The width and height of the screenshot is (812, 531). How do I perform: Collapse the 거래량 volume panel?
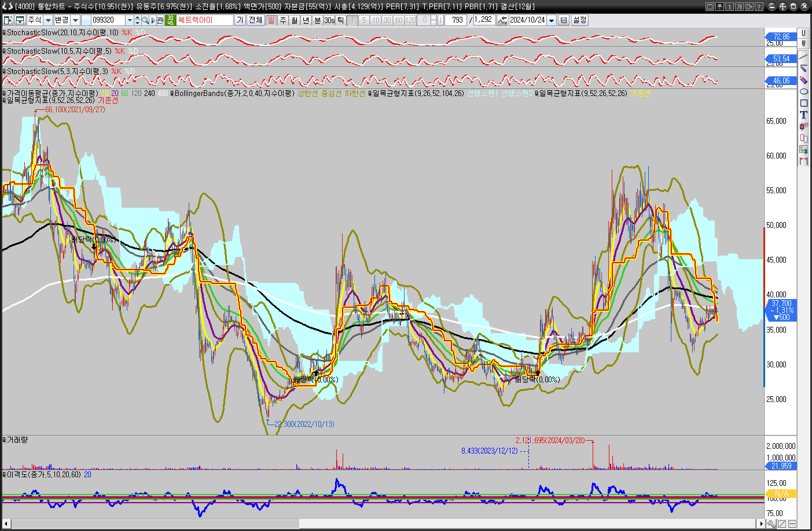4,440
